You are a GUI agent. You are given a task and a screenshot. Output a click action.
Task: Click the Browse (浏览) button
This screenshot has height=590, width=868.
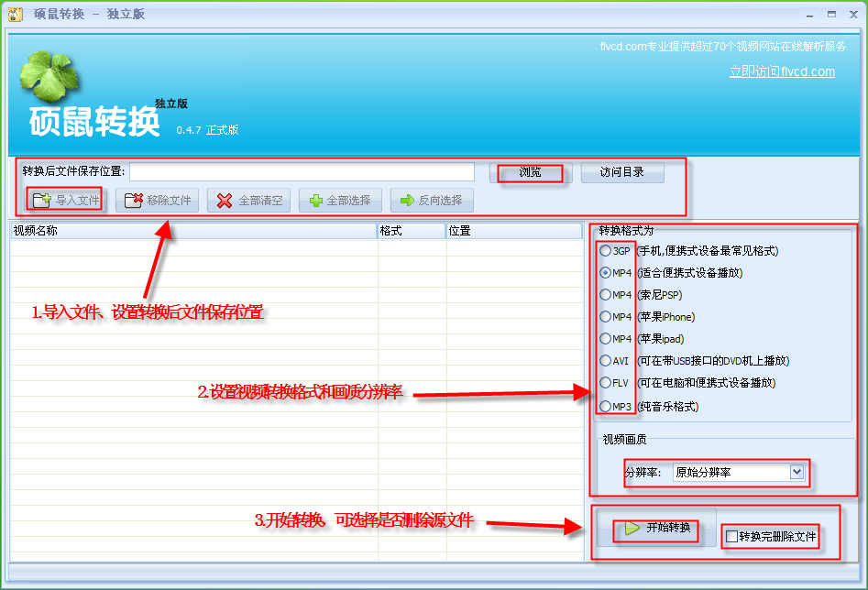click(x=531, y=172)
